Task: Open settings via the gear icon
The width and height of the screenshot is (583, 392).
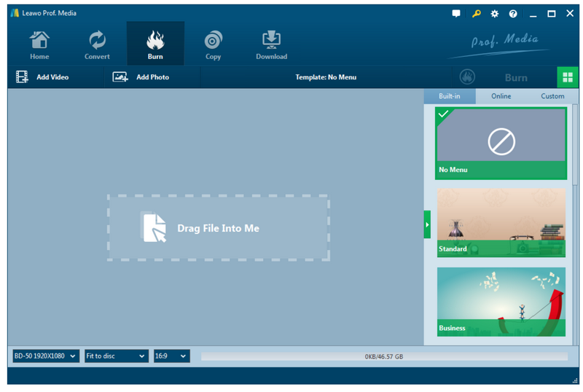Action: pyautogui.click(x=494, y=14)
